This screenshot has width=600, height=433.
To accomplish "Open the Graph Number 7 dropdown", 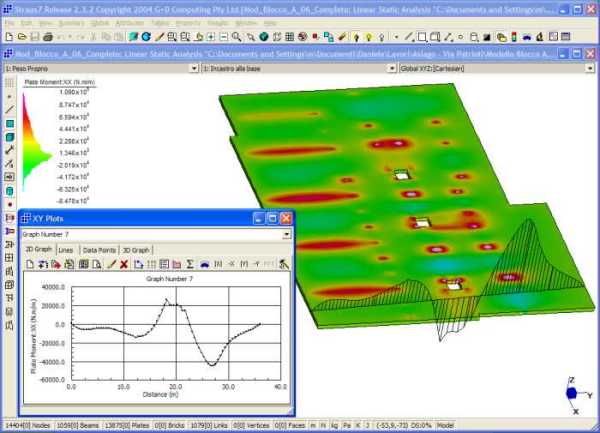I will pos(287,234).
